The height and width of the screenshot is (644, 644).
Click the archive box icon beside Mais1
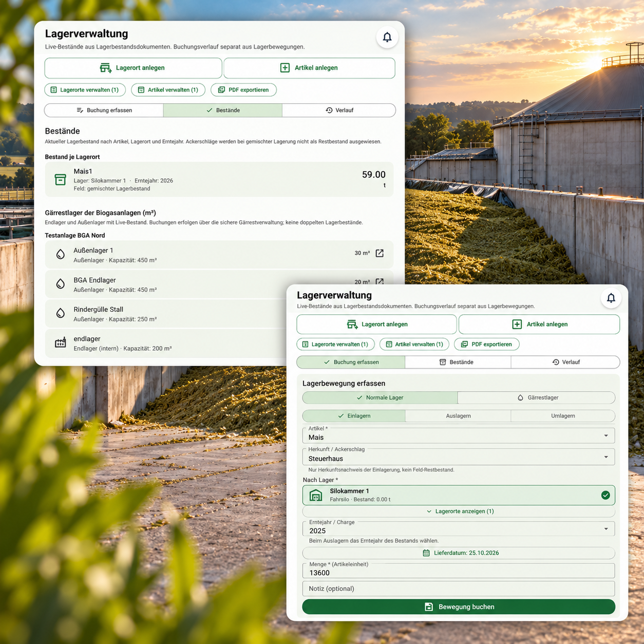[x=61, y=179]
